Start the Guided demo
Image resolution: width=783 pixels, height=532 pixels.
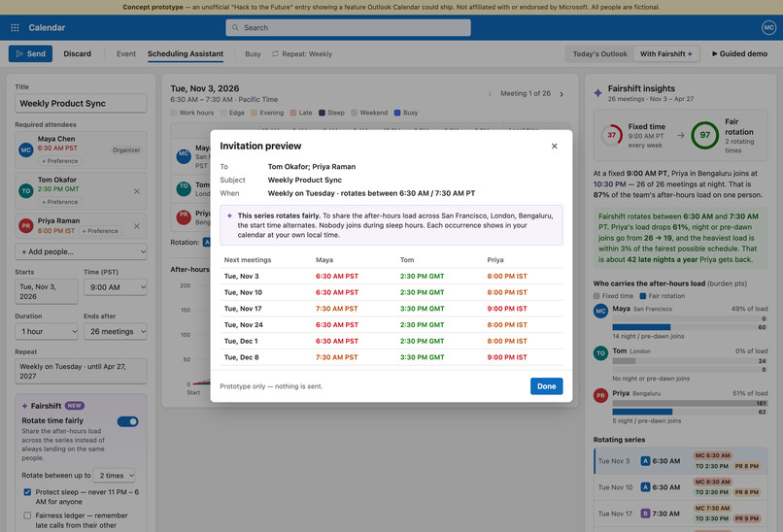coord(739,54)
